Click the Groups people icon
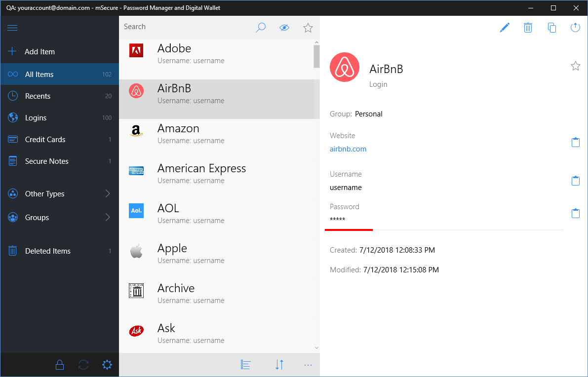This screenshot has height=377, width=588. (x=13, y=217)
